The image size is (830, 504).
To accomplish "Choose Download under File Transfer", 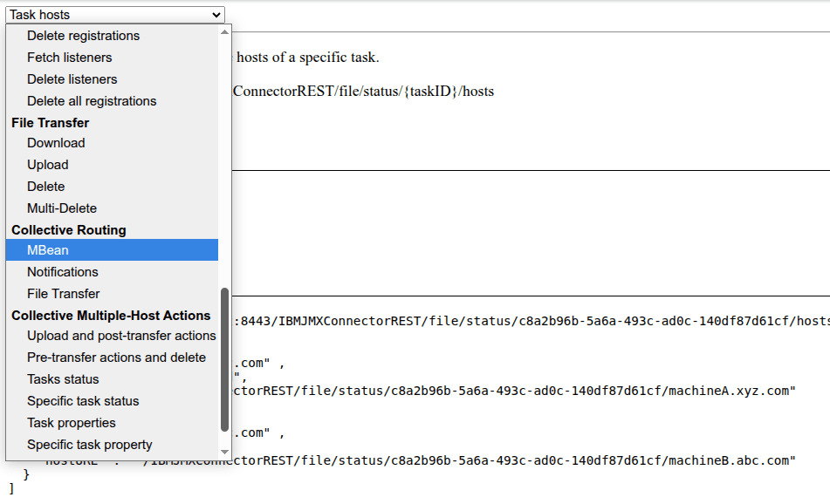I will pos(56,143).
